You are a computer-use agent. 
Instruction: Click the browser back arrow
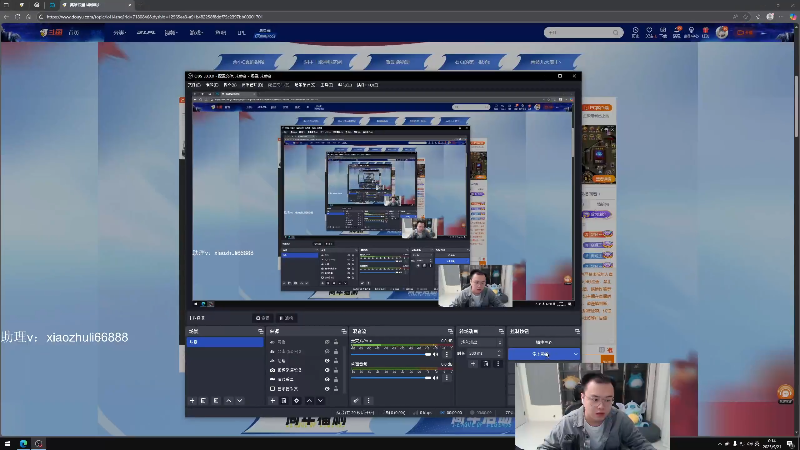[6, 17]
